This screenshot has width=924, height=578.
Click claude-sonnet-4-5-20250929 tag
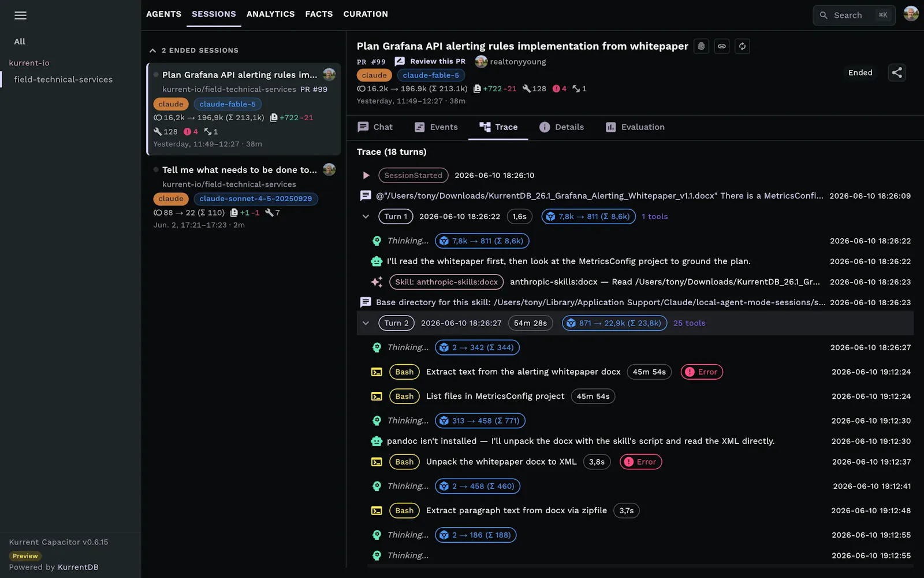tap(256, 199)
